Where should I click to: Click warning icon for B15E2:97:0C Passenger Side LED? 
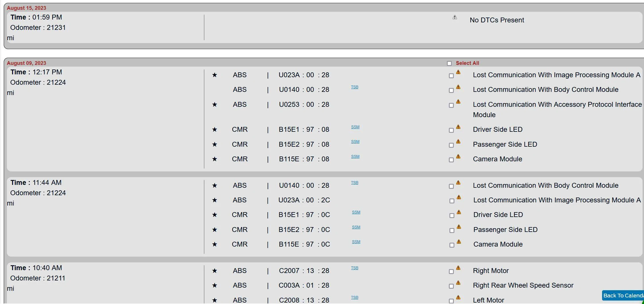click(x=459, y=227)
